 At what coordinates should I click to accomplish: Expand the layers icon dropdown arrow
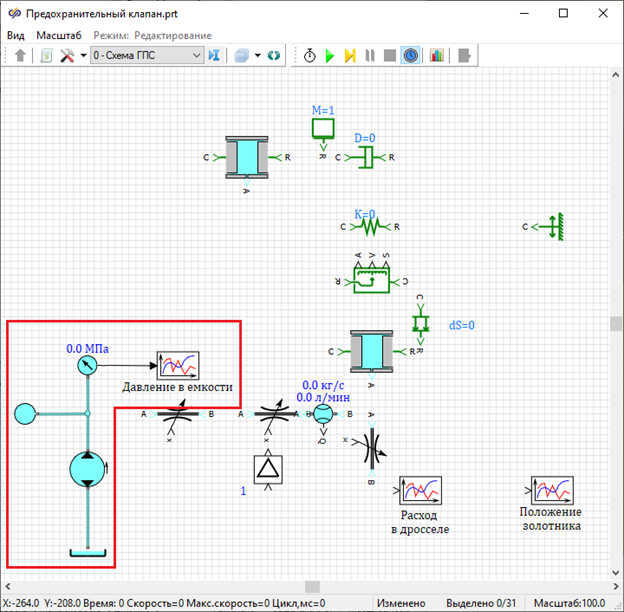coord(257,56)
